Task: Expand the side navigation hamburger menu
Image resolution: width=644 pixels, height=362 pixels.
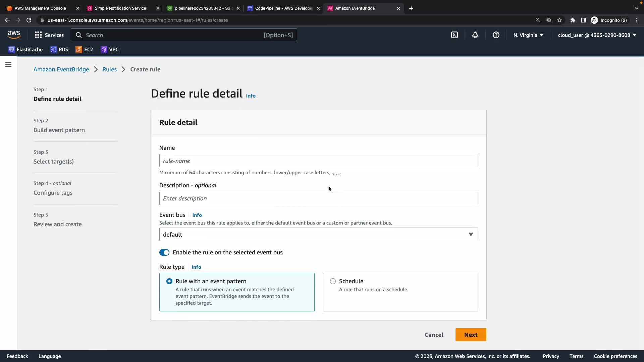Action: coord(8,64)
